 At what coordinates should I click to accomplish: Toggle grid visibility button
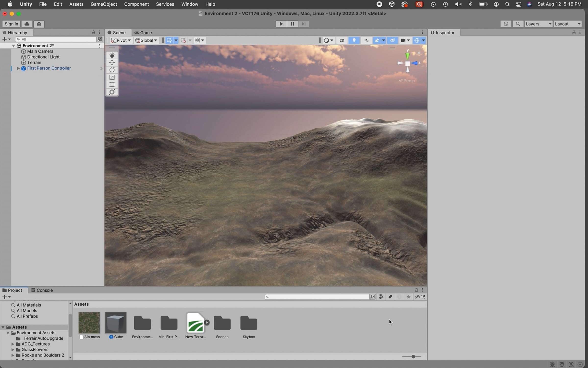click(169, 40)
